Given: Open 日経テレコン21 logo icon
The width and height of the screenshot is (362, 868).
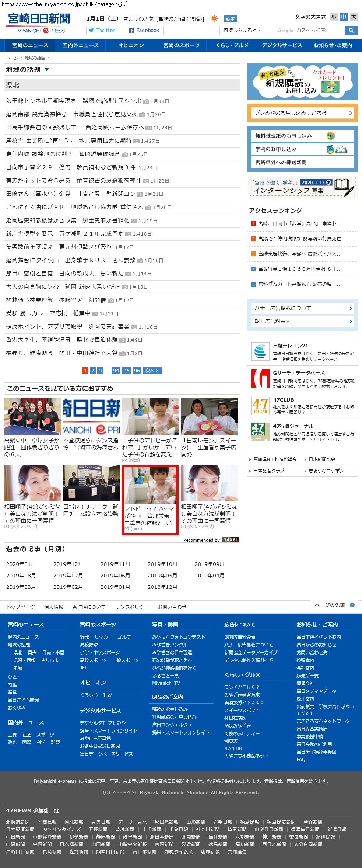Looking at the screenshot, I should tap(260, 351).
